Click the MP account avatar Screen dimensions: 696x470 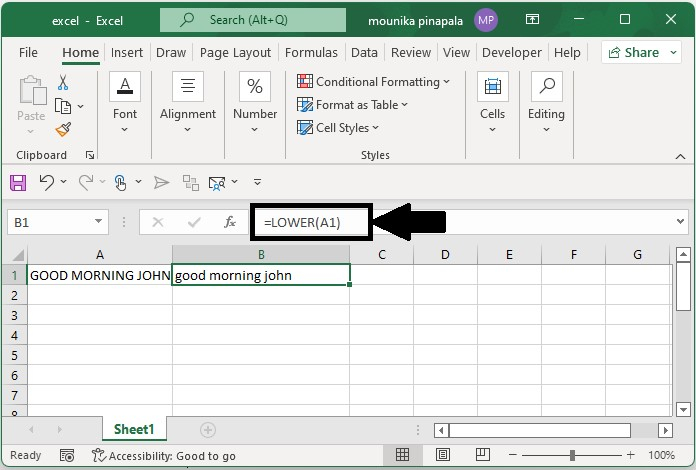click(x=486, y=20)
